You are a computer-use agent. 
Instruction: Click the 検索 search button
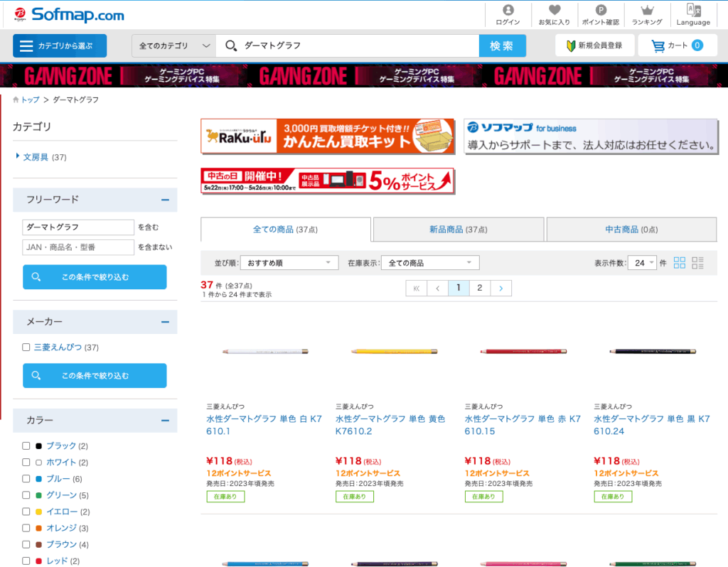[x=503, y=45]
